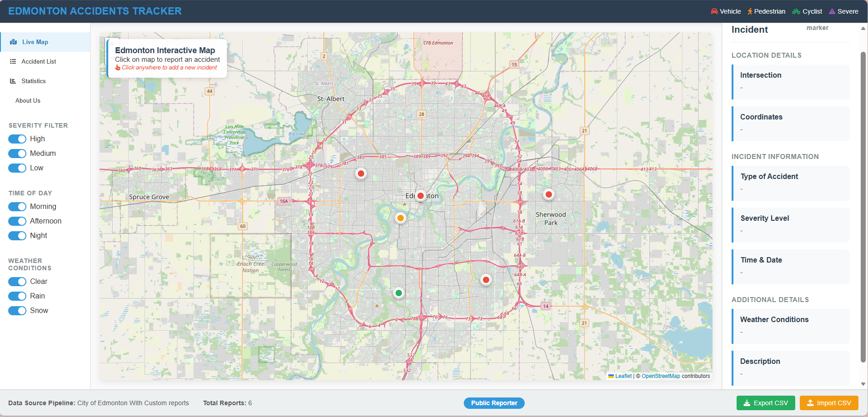This screenshot has height=417, width=868.
Task: Open the Accident List page
Action: pos(45,61)
